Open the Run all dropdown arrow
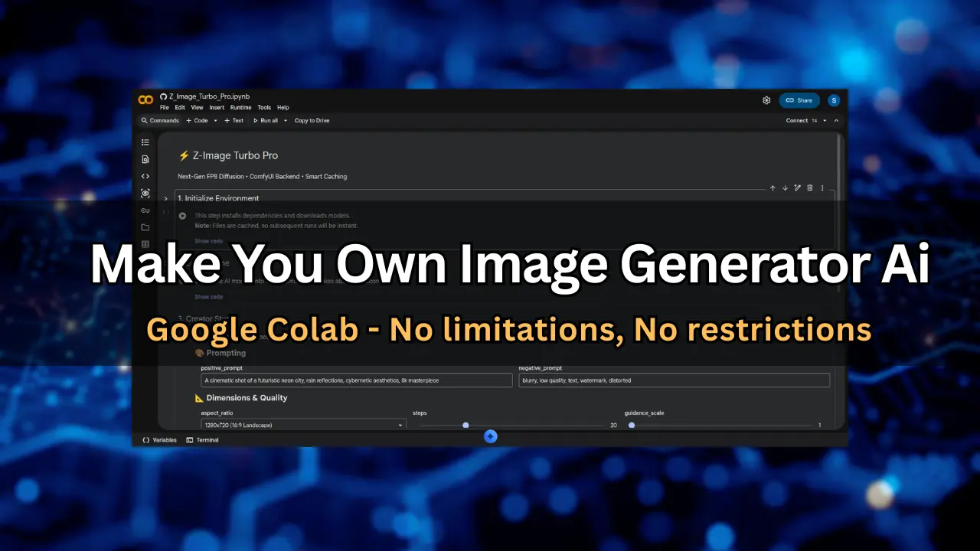Viewport: 980px width, 551px height. click(x=285, y=120)
